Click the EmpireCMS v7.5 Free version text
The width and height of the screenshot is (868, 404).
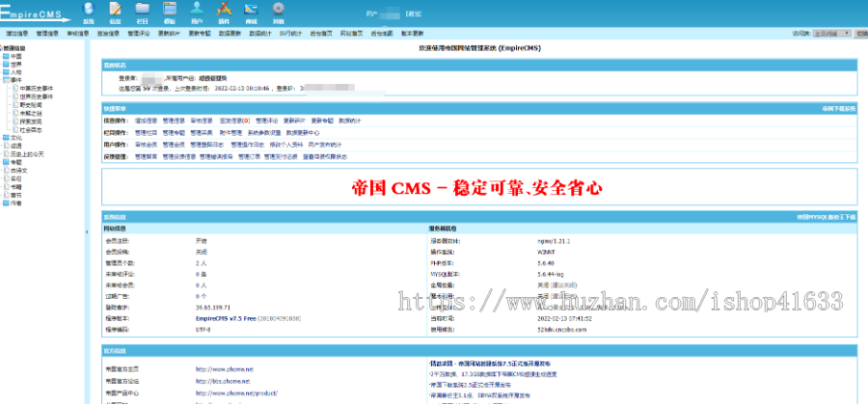226,318
